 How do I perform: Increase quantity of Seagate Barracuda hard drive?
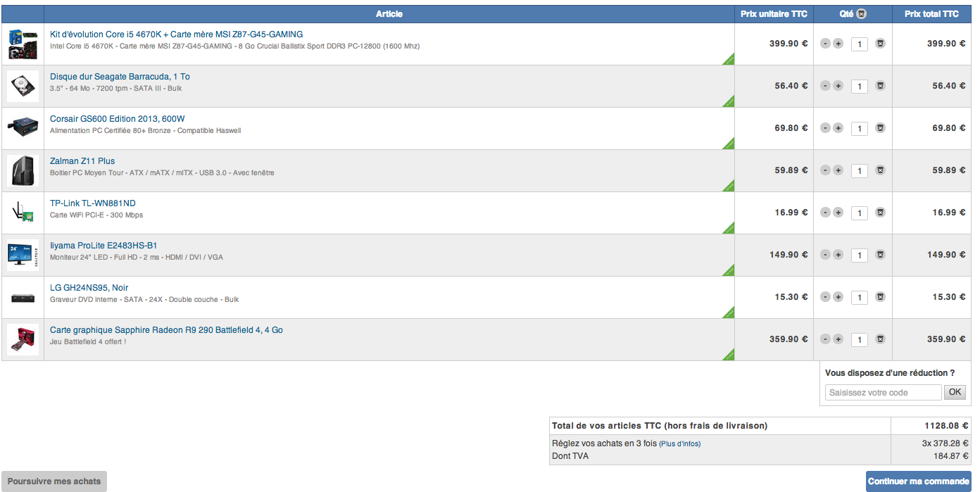coord(838,86)
